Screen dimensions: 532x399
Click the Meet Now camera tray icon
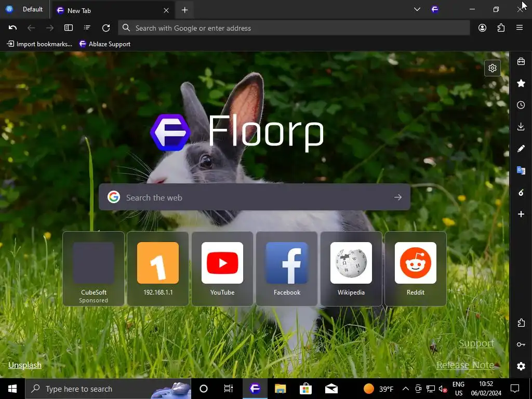[418, 389]
